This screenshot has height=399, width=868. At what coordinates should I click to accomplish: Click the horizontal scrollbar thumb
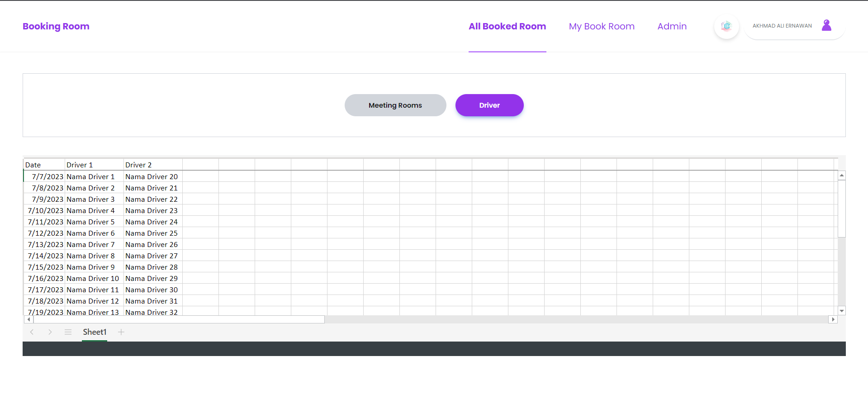click(x=179, y=319)
